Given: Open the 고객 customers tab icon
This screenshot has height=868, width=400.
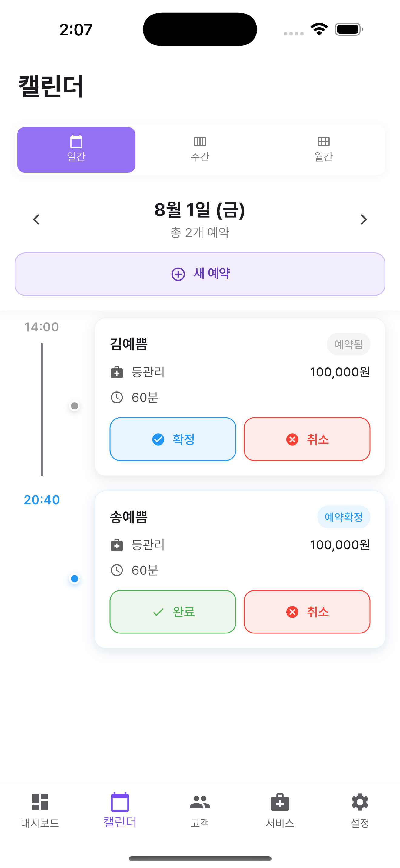Looking at the screenshot, I should (x=200, y=802).
